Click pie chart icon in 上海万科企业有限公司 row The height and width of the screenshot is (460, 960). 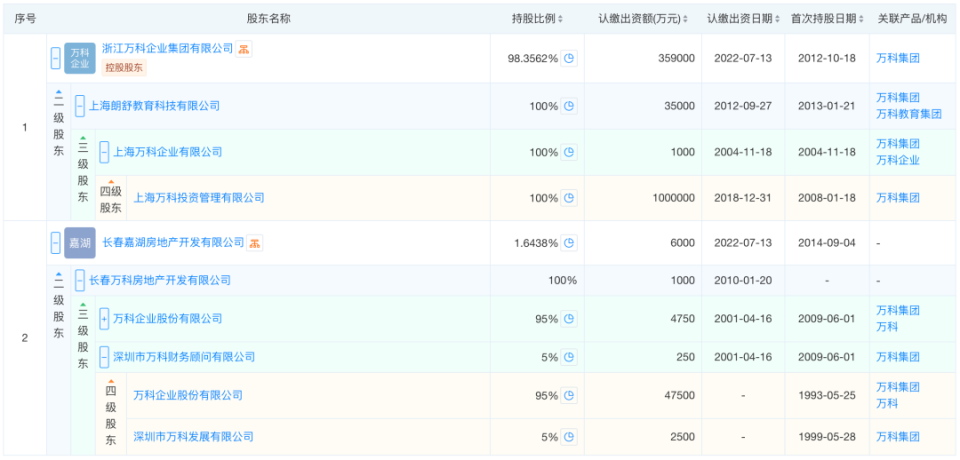(569, 153)
